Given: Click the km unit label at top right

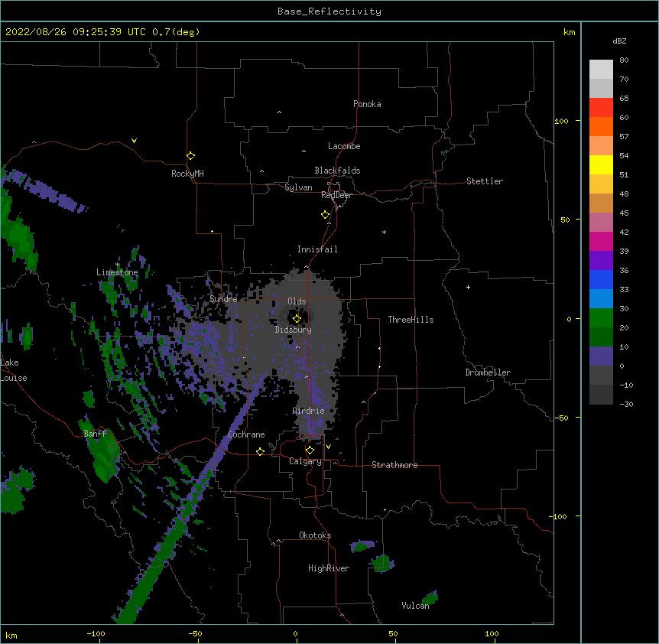Looking at the screenshot, I should tap(569, 32).
